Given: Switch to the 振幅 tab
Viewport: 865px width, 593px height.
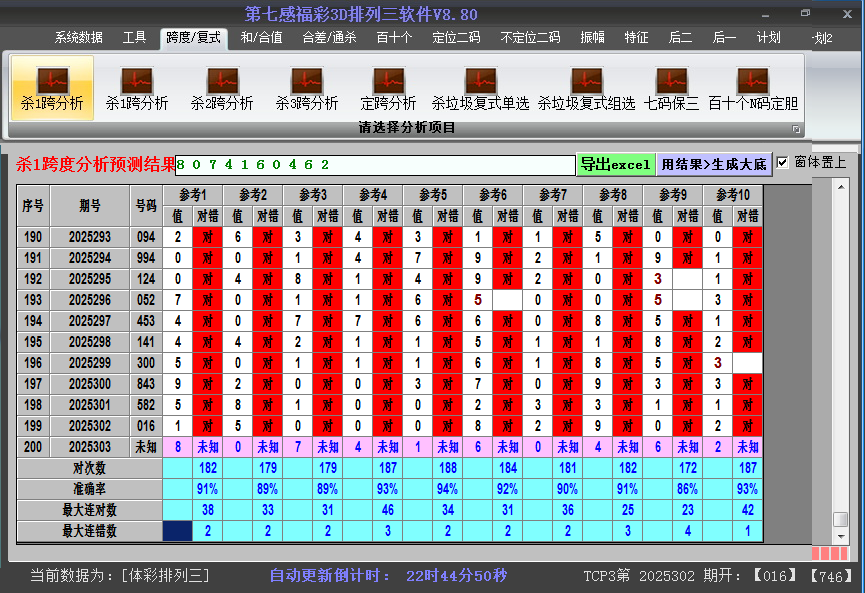Looking at the screenshot, I should pyautogui.click(x=590, y=37).
